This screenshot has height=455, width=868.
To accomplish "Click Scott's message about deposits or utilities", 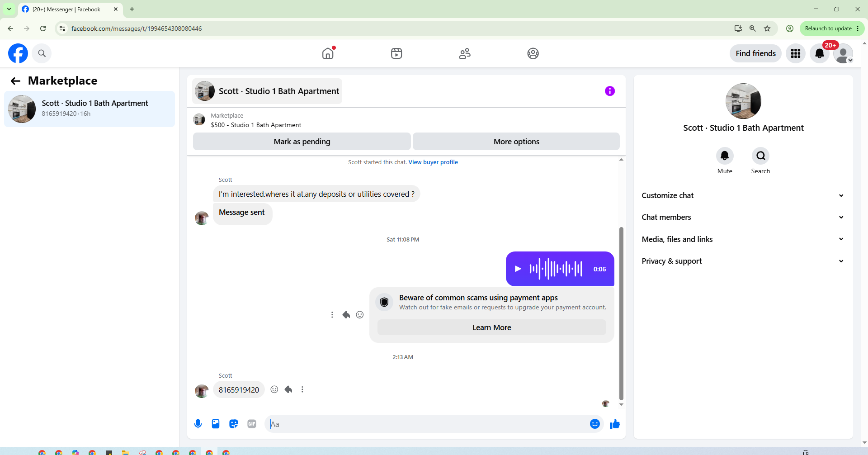I will [316, 194].
